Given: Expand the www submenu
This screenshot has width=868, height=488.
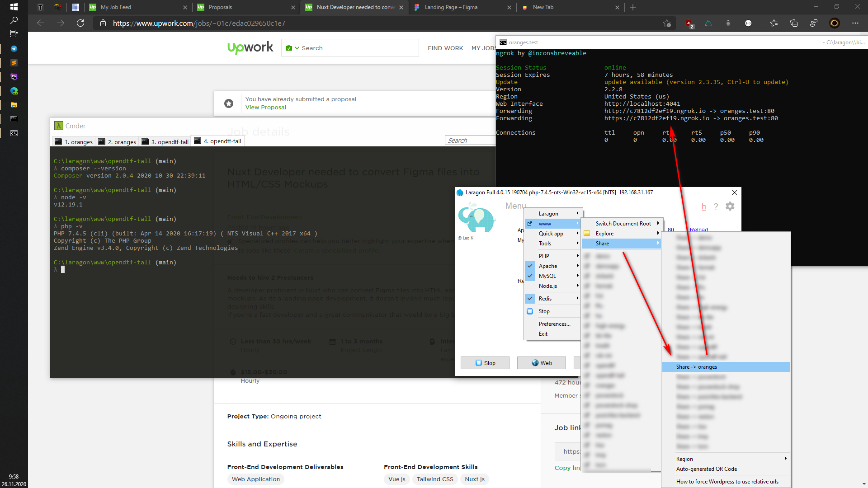Looking at the screenshot, I should pos(552,224).
